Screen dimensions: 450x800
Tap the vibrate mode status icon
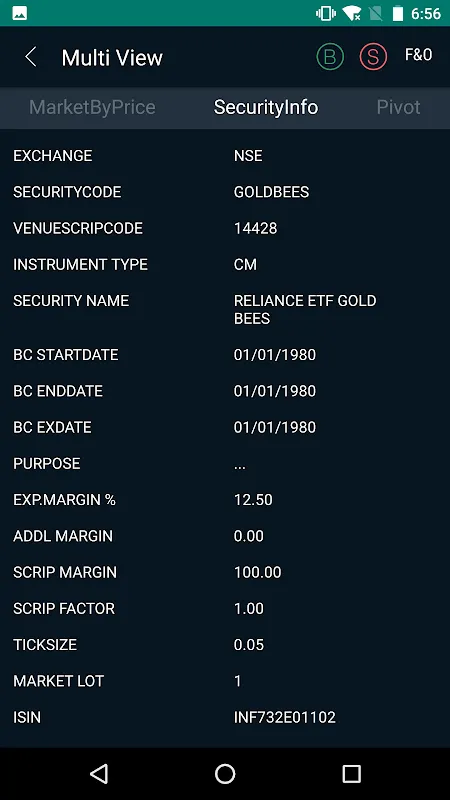[326, 13]
